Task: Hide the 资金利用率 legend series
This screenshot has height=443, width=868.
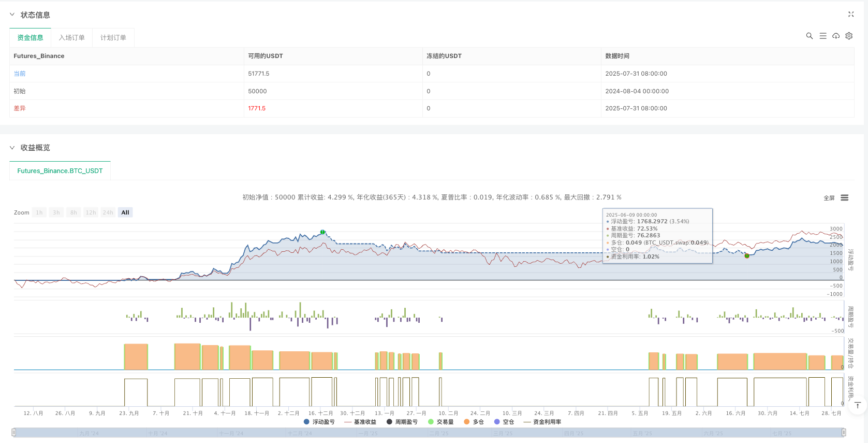Action: click(x=542, y=422)
